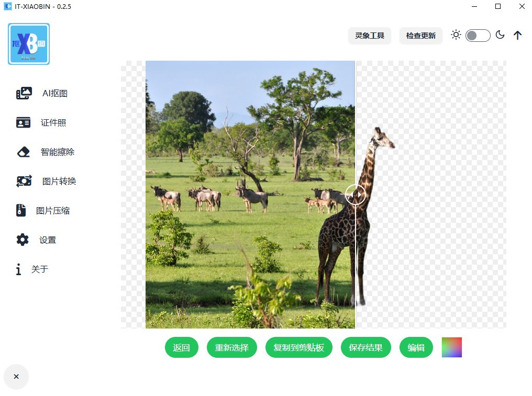Click the before/after comparison slider handle

pyautogui.click(x=356, y=195)
